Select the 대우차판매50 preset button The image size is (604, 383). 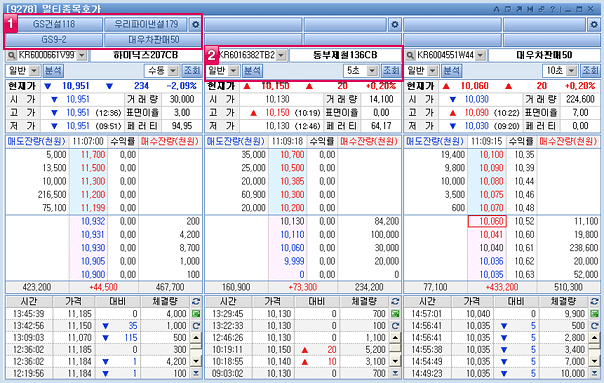[153, 40]
